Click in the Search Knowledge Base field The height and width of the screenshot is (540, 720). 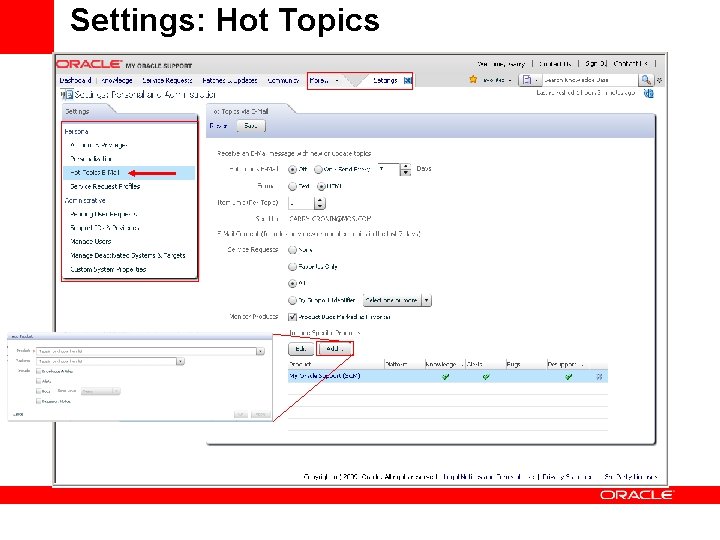coord(590,80)
